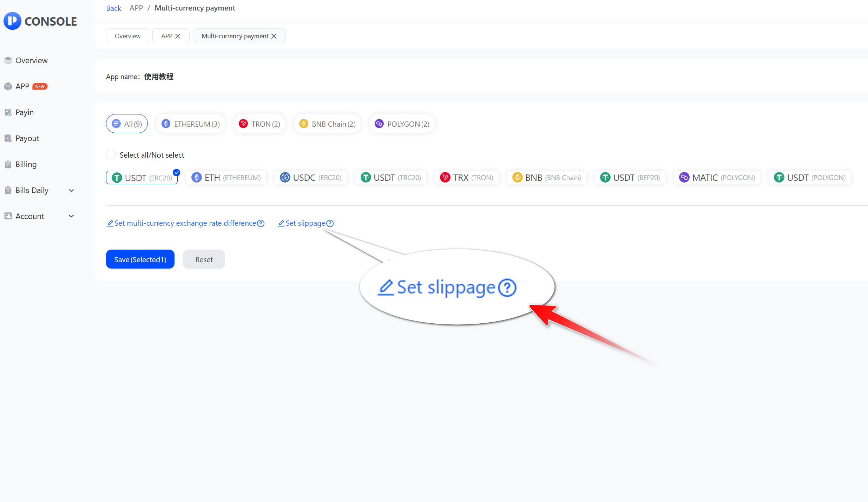Select the MATIC (POLYGON) currency chip
The image size is (868, 502).
717,178
